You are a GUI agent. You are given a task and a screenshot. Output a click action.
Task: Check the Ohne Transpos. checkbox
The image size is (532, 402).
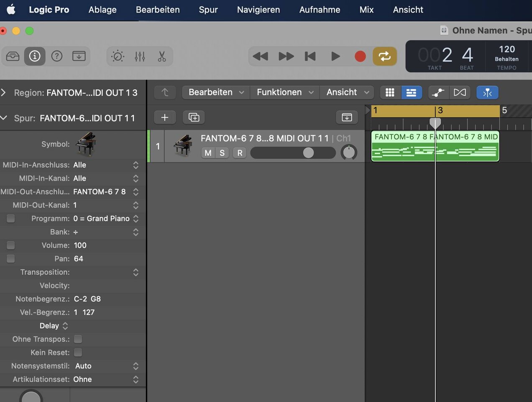click(x=78, y=339)
